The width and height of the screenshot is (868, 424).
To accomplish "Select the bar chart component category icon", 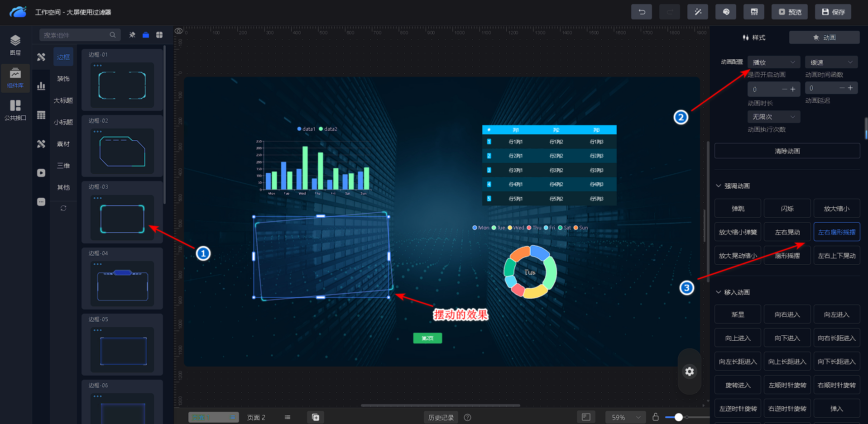I will click(x=41, y=86).
